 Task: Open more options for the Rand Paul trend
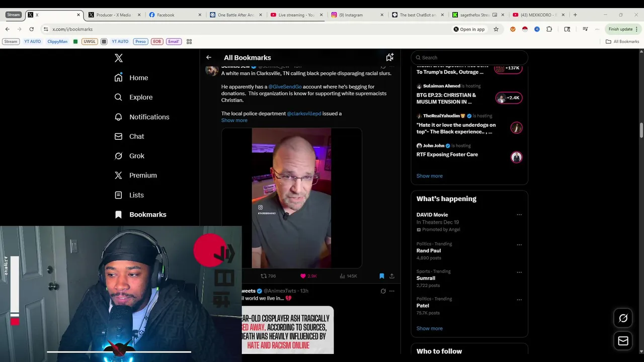(519, 245)
